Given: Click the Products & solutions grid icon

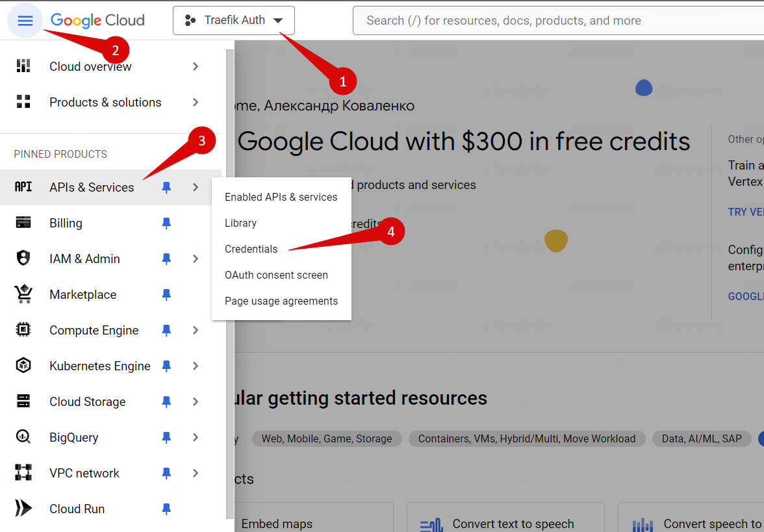Looking at the screenshot, I should tap(23, 102).
